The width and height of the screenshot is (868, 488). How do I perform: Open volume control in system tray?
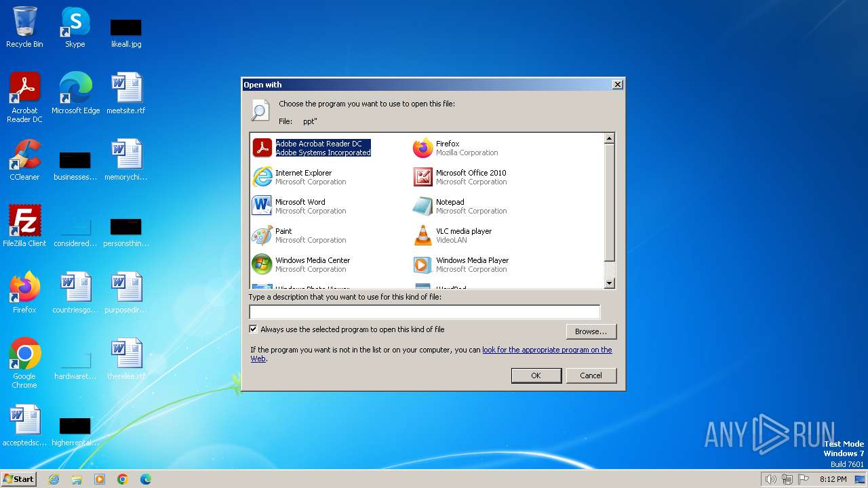click(x=770, y=479)
